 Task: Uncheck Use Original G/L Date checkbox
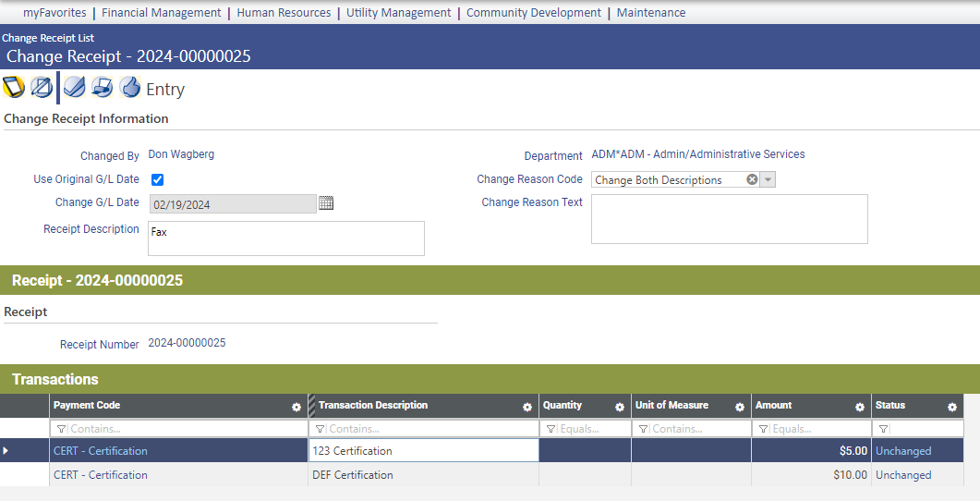coord(158,179)
